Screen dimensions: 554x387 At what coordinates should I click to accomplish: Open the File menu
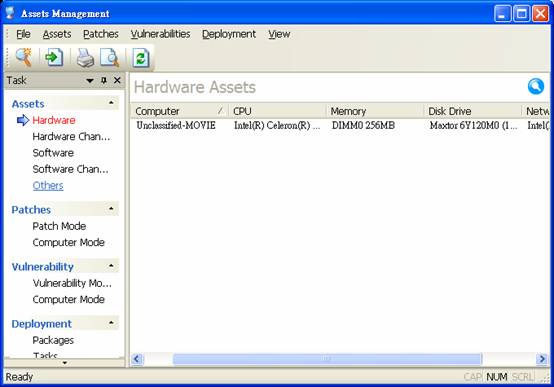point(23,34)
